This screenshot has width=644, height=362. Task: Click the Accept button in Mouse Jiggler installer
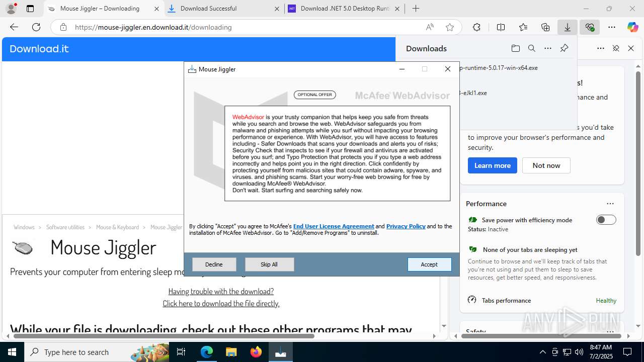pyautogui.click(x=429, y=264)
